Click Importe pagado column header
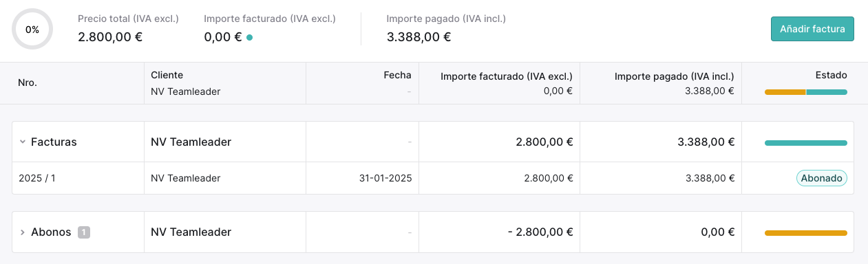Image resolution: width=868 pixels, height=264 pixels. click(x=675, y=76)
